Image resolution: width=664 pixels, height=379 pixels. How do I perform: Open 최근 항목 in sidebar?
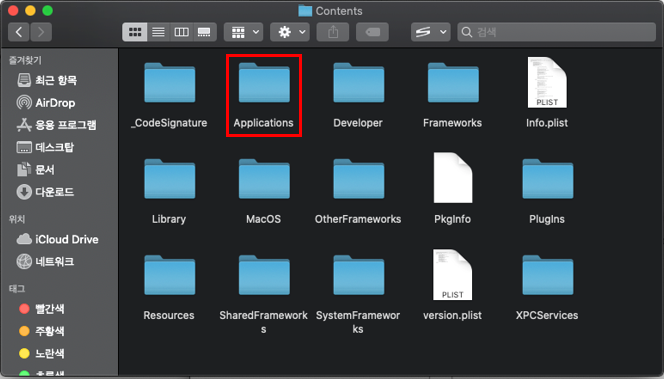click(47, 80)
